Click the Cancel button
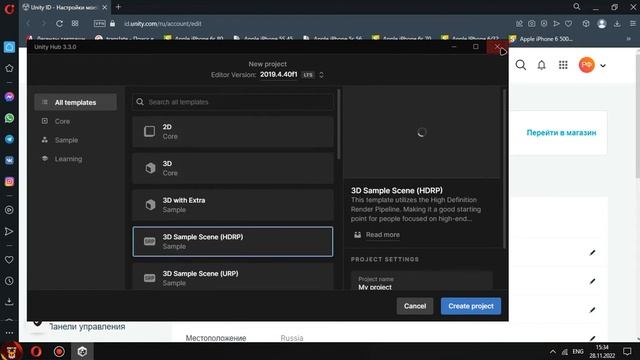640x360 pixels. (415, 306)
